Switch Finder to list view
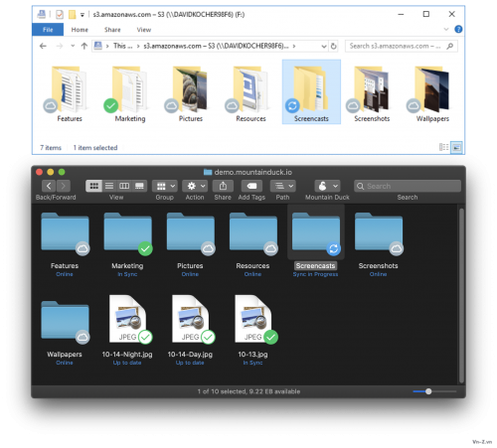497x448 pixels. click(109, 186)
